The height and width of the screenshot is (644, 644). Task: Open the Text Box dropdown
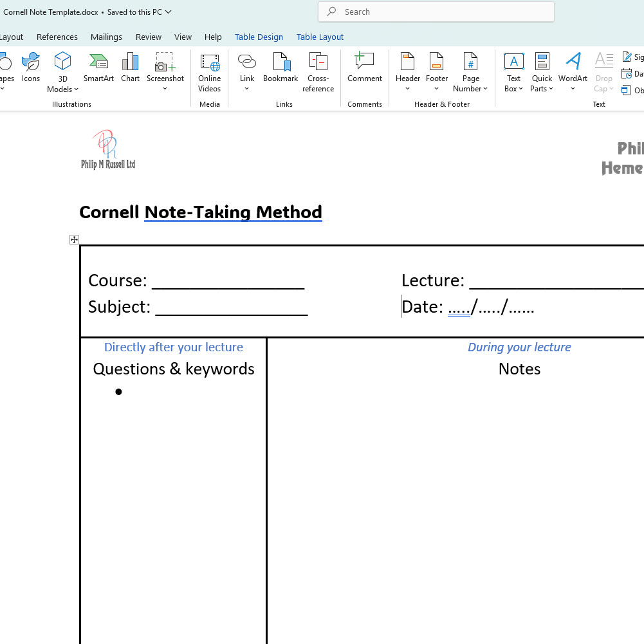tap(513, 73)
